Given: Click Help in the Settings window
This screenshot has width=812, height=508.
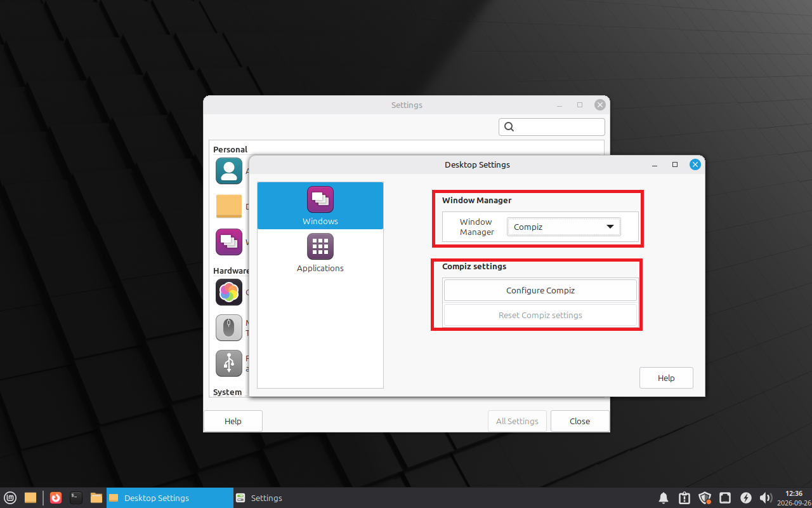Looking at the screenshot, I should coord(233,421).
